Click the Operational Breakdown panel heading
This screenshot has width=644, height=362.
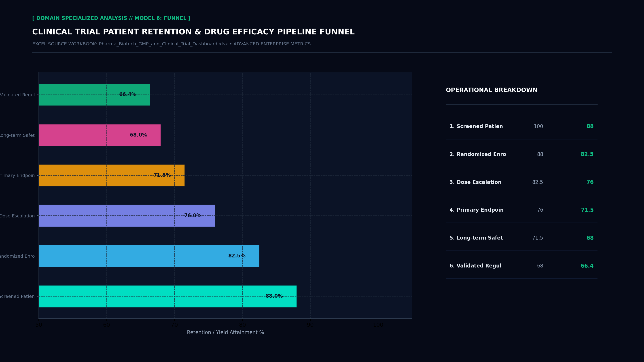tap(491, 90)
